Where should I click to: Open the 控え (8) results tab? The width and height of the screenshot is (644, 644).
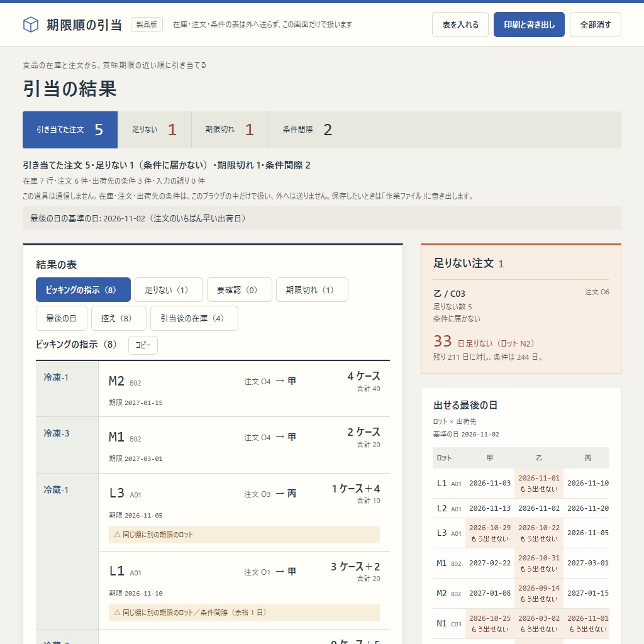[118, 318]
